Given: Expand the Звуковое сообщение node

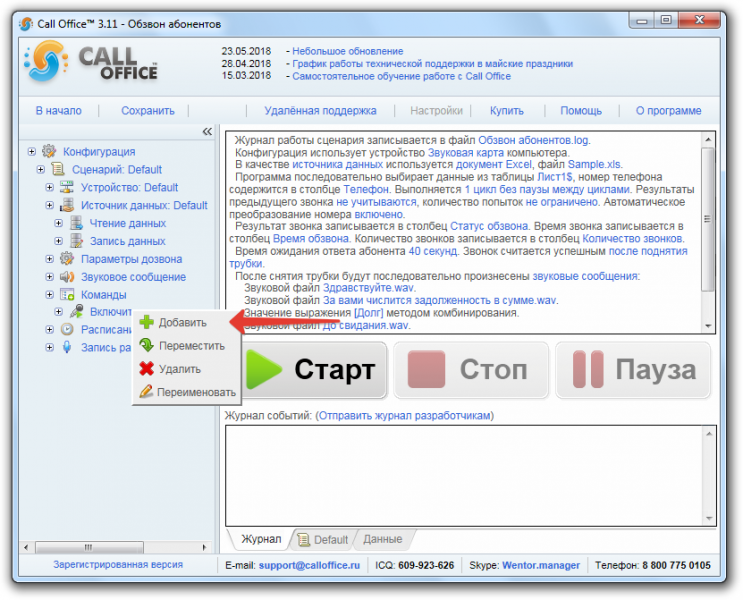Looking at the screenshot, I should pos(49,277).
